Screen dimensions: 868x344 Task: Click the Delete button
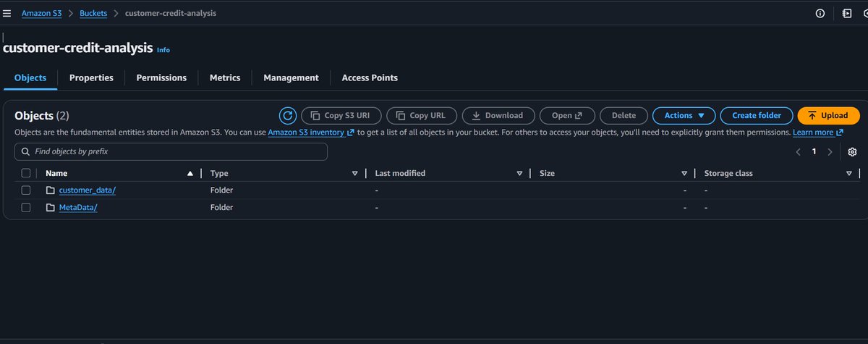click(624, 115)
